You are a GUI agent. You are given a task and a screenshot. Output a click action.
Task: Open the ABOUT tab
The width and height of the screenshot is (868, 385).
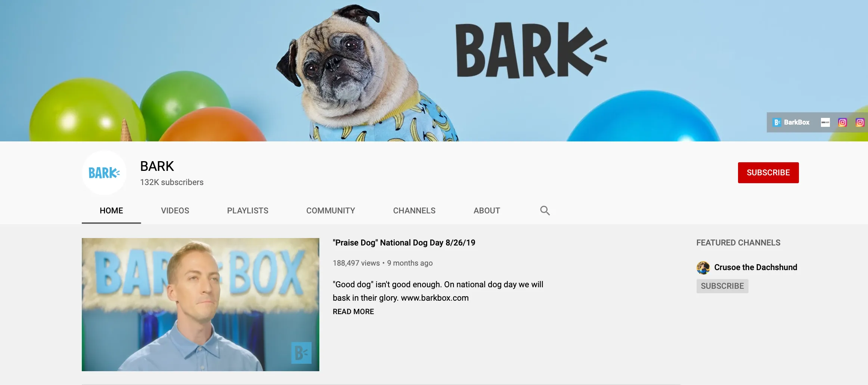coord(487,211)
